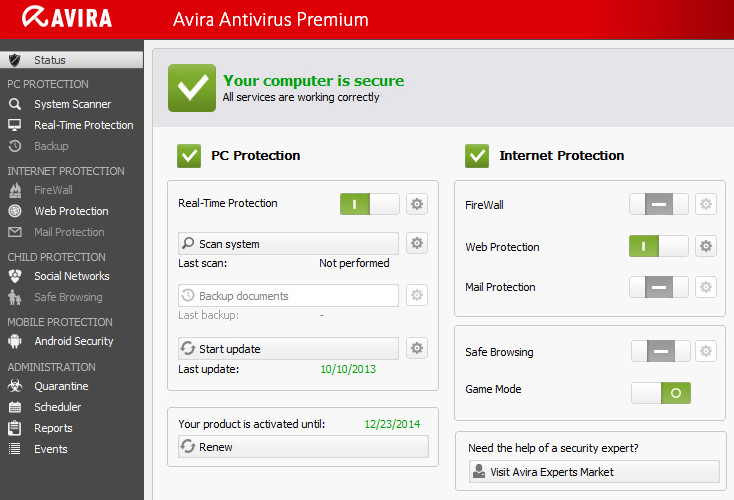Disable the Game Mode switch
Screen dimensions: 734x500
click(660, 393)
